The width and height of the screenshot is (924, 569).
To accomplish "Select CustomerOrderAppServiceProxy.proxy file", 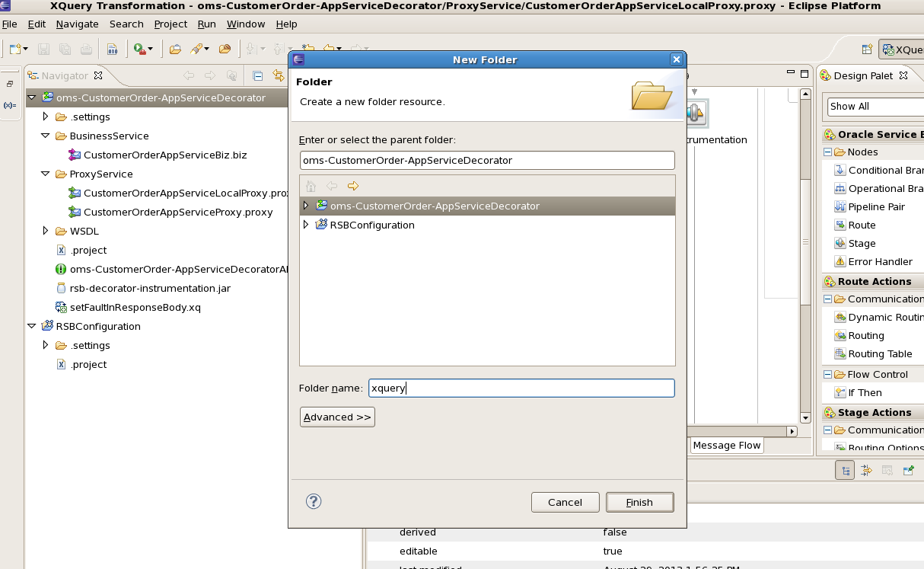I will (171, 212).
